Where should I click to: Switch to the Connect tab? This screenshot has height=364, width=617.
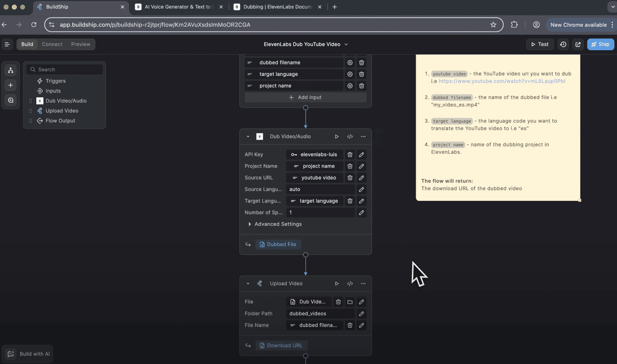coord(52,44)
